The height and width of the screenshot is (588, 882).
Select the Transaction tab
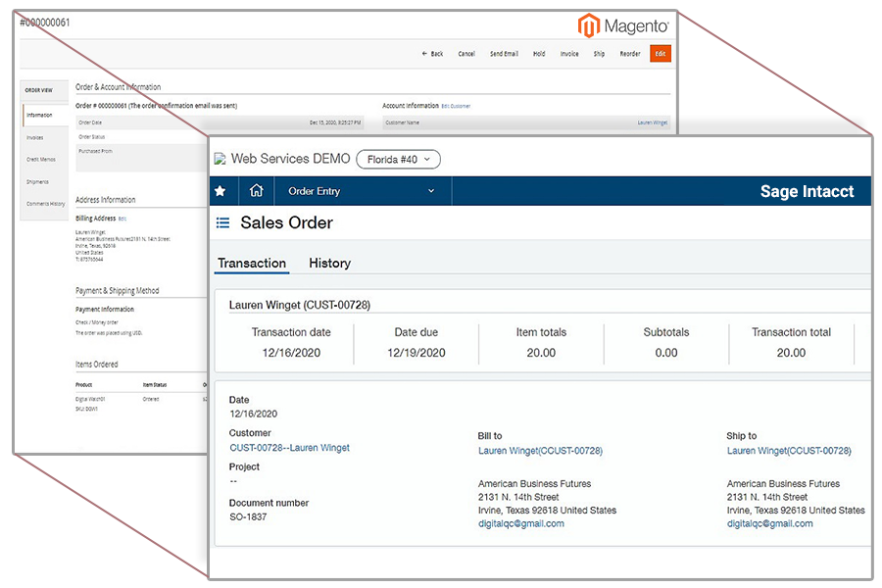(252, 263)
